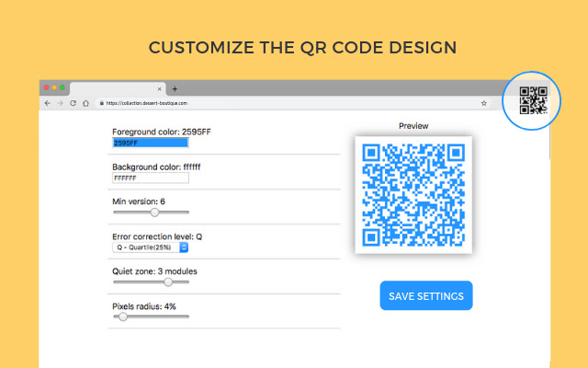
Task: Select the Foreground color input field
Action: (x=151, y=143)
